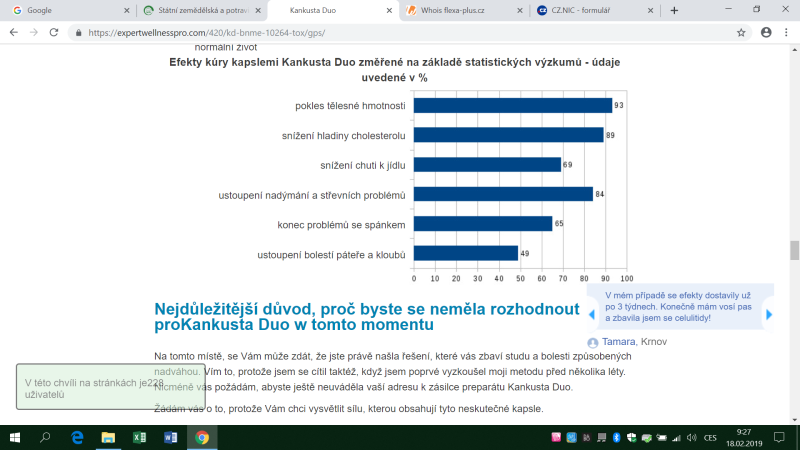Click the testimonial text about celulitidy
Viewport: 800px width, 450px height.
679,307
